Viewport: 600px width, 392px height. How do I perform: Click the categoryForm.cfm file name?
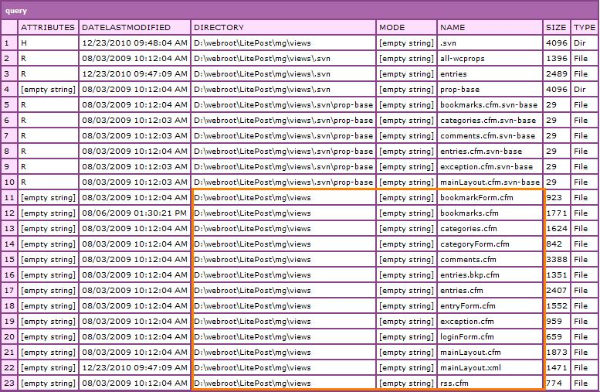[x=474, y=244]
